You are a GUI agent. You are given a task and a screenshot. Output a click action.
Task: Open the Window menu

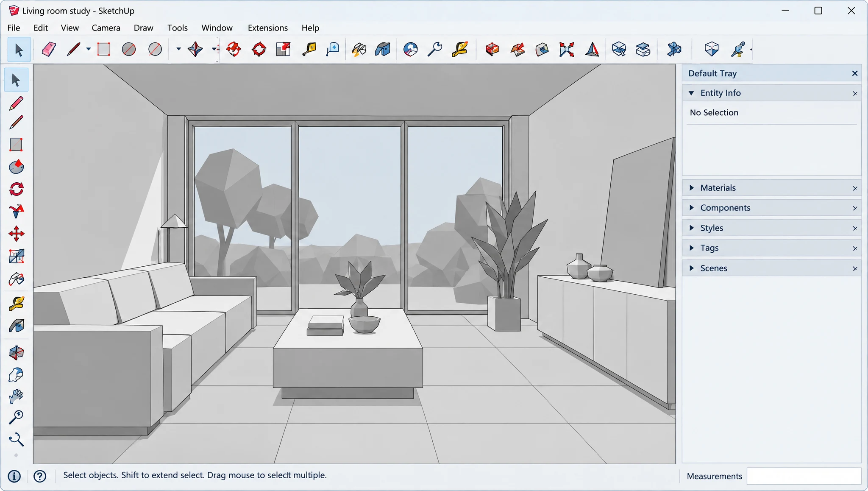click(x=217, y=28)
